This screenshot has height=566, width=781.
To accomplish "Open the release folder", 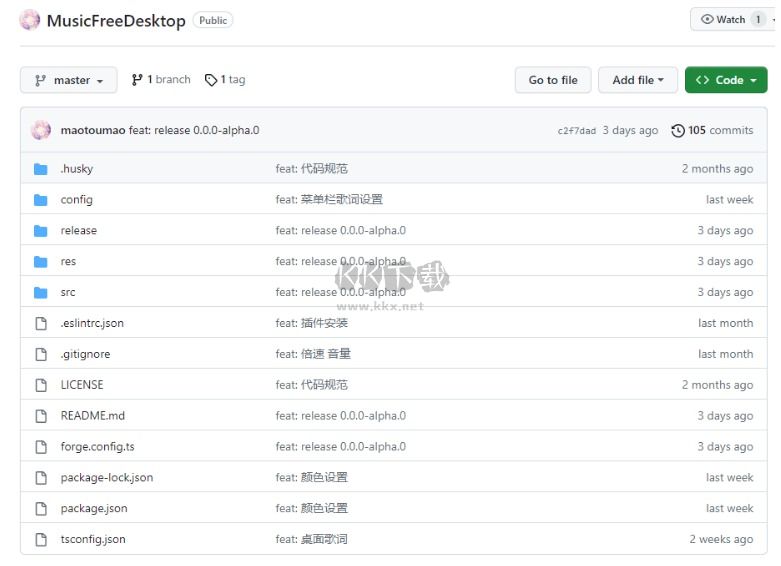I will click(x=79, y=231).
